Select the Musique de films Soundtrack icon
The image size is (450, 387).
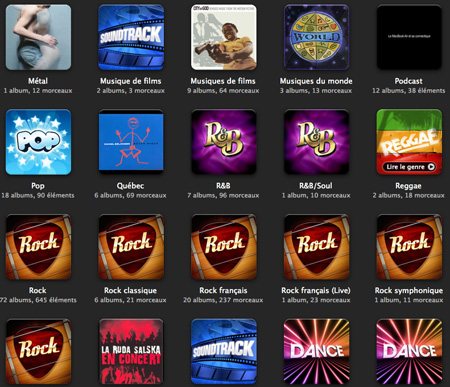pos(131,37)
